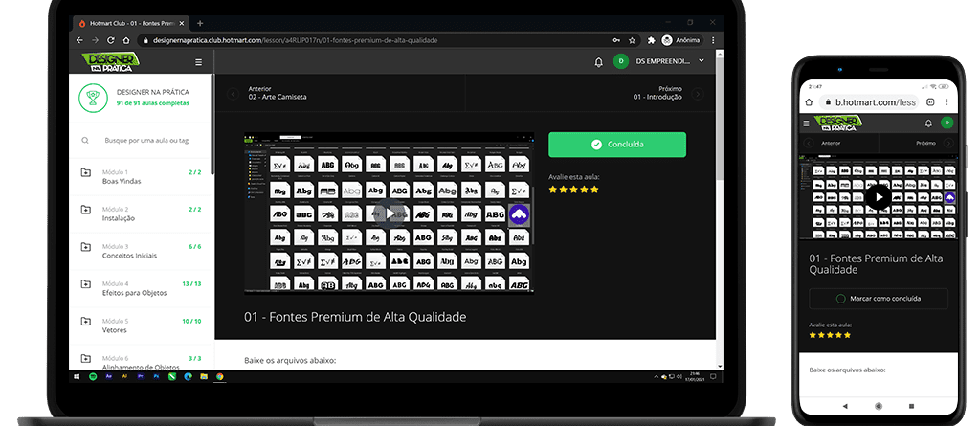Click Próximo on the phone
Screen dimensions: 980x426
[x=925, y=143]
